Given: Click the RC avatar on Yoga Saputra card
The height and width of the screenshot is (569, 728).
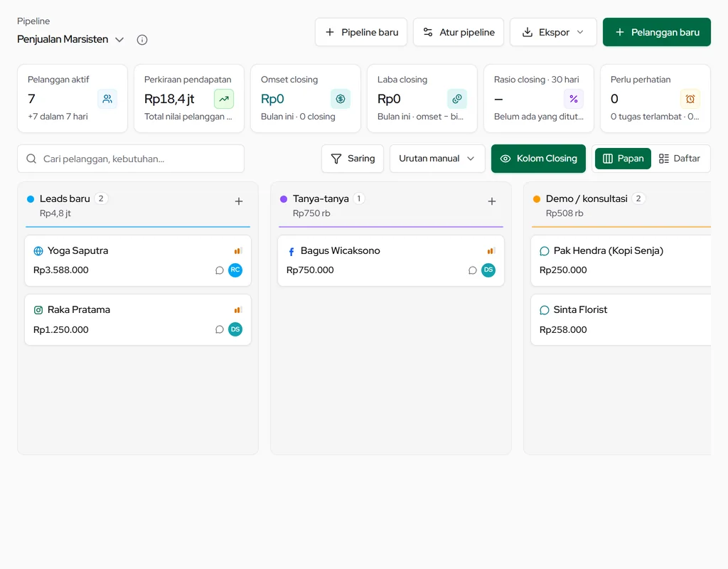Looking at the screenshot, I should tap(235, 270).
